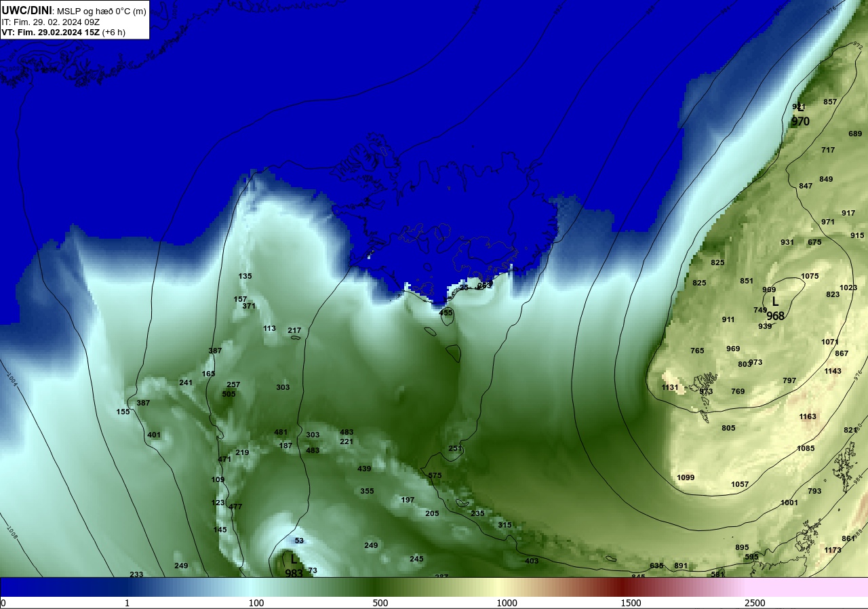The image size is (868, 609).
Task: Click the map value 371
Action: pyautogui.click(x=249, y=306)
